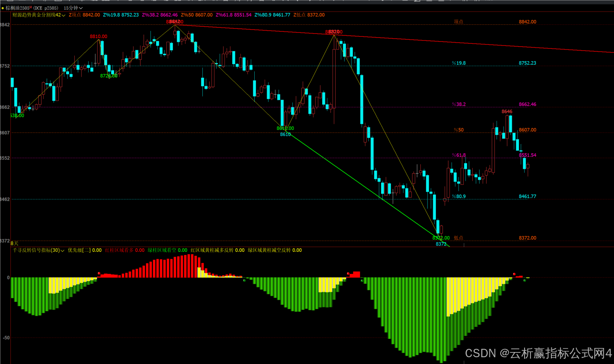
Task: Click the 低点 level label on chart
Action: click(459, 238)
